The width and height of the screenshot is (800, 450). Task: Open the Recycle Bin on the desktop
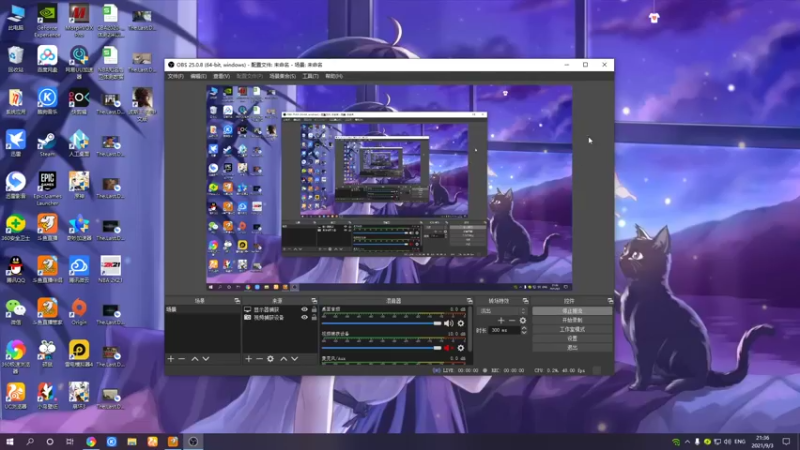(16, 59)
